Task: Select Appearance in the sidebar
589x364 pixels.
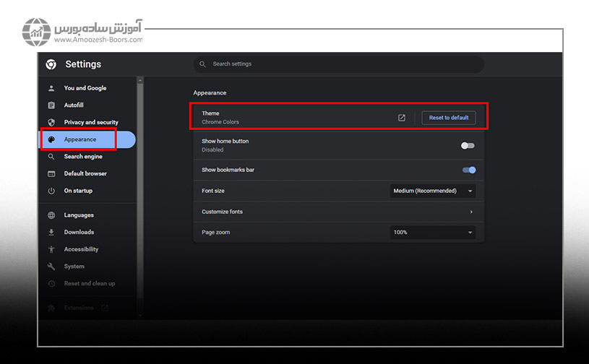Action: pos(79,139)
